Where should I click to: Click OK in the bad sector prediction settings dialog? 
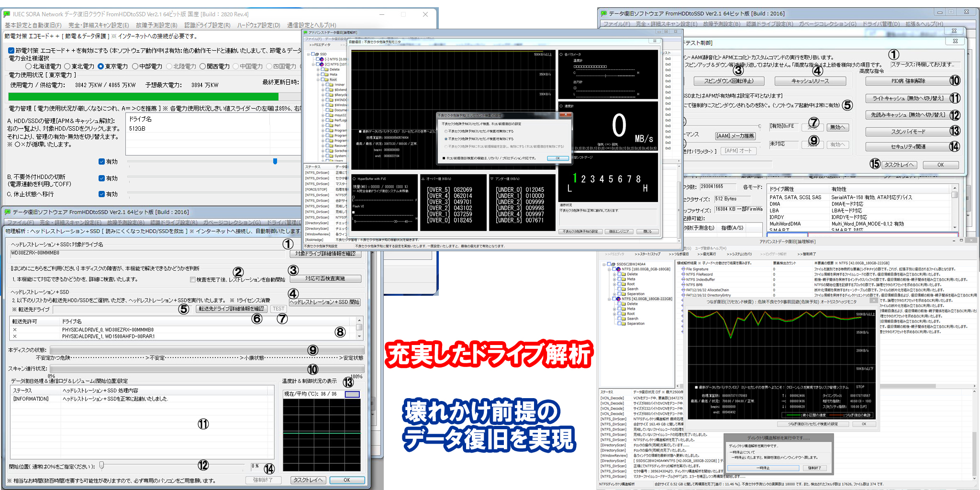(557, 158)
